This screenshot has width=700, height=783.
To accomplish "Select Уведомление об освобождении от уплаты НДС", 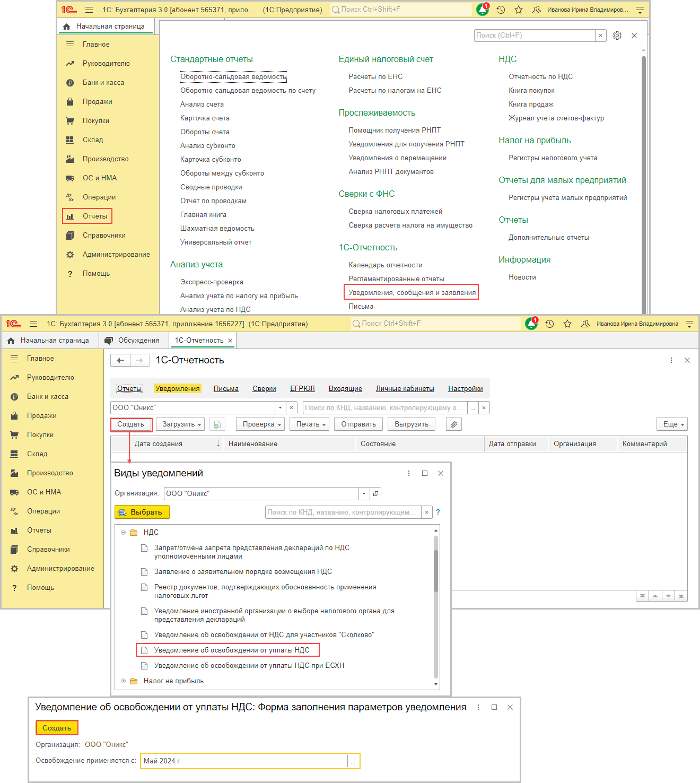I will [232, 650].
